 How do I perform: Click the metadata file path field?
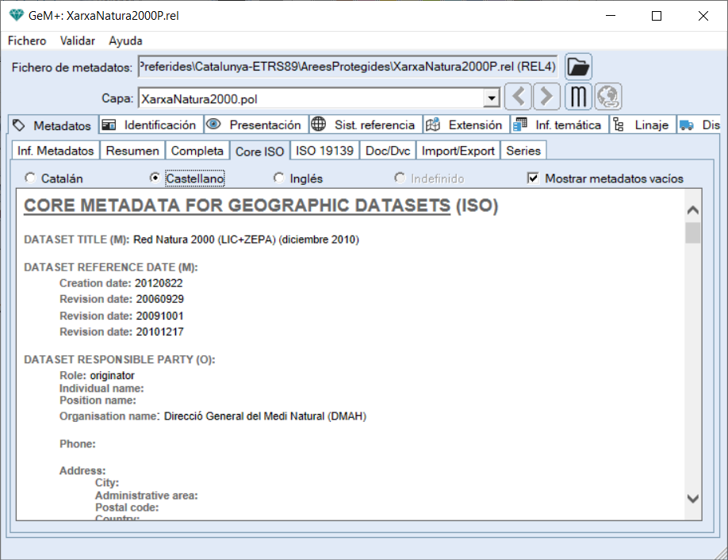click(x=347, y=67)
